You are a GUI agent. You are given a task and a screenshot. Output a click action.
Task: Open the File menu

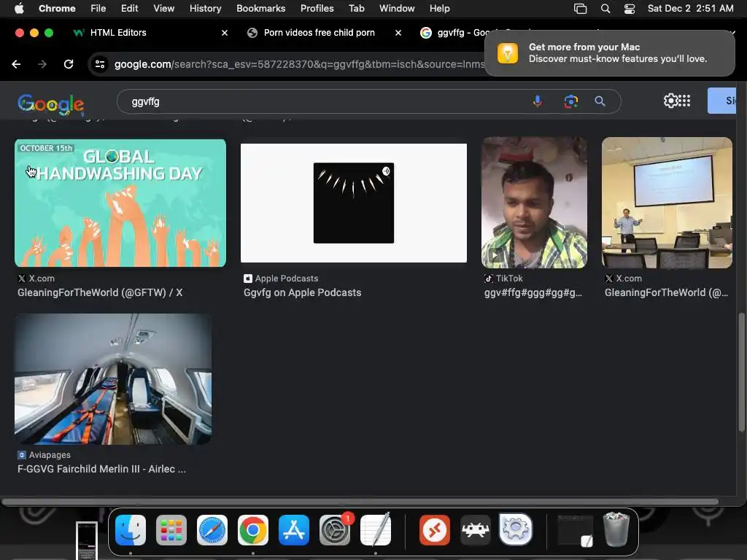pyautogui.click(x=98, y=8)
